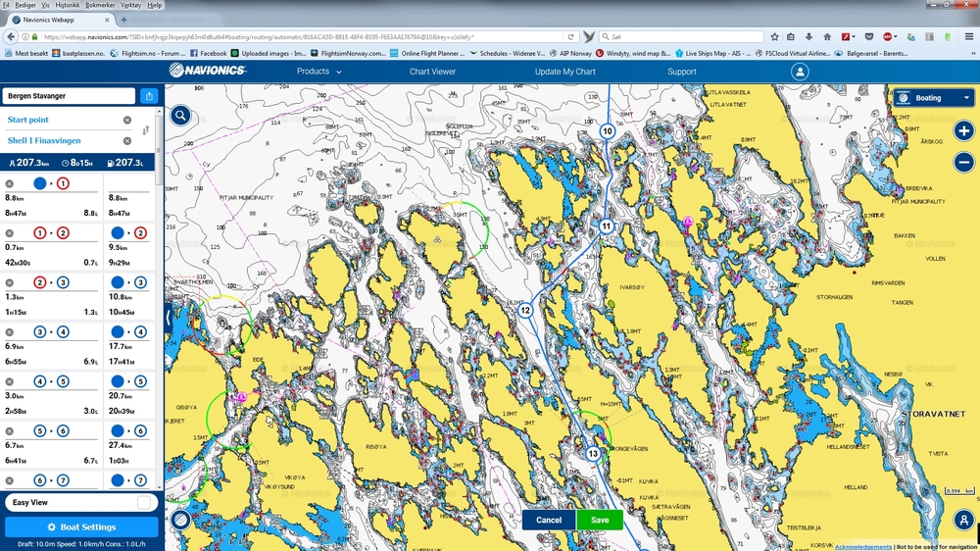The image size is (980, 551).
Task: Click the Shell I Finasvingen destination label
Action: tap(44, 141)
